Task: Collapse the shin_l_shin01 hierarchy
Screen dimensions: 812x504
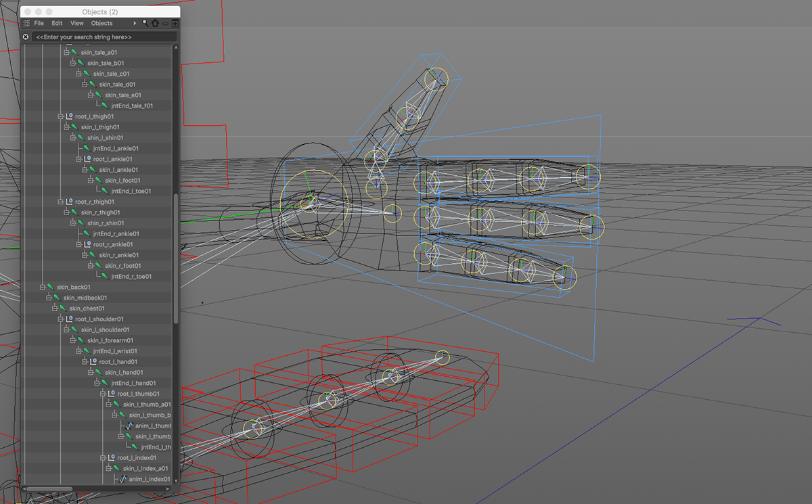Action: pos(72,138)
